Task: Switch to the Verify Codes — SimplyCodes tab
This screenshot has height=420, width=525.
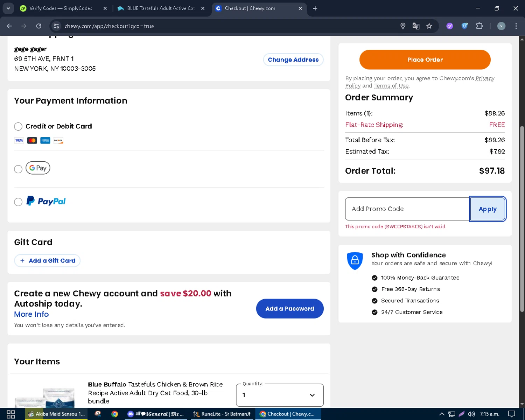Action: coord(61,8)
